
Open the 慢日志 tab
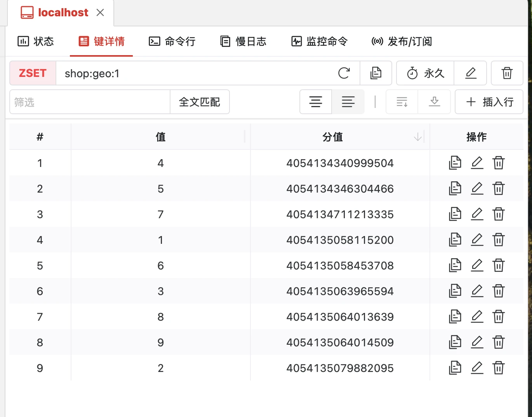243,42
